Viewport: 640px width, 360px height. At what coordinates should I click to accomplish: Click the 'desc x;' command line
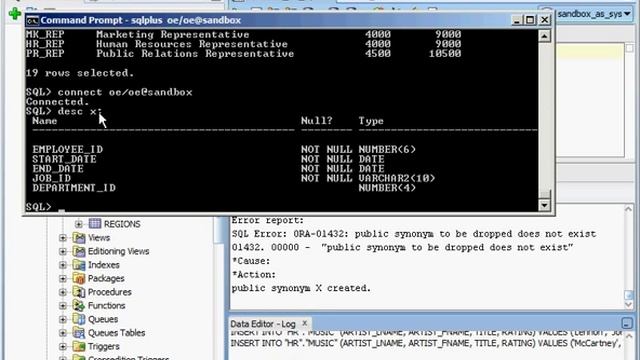pos(63,111)
